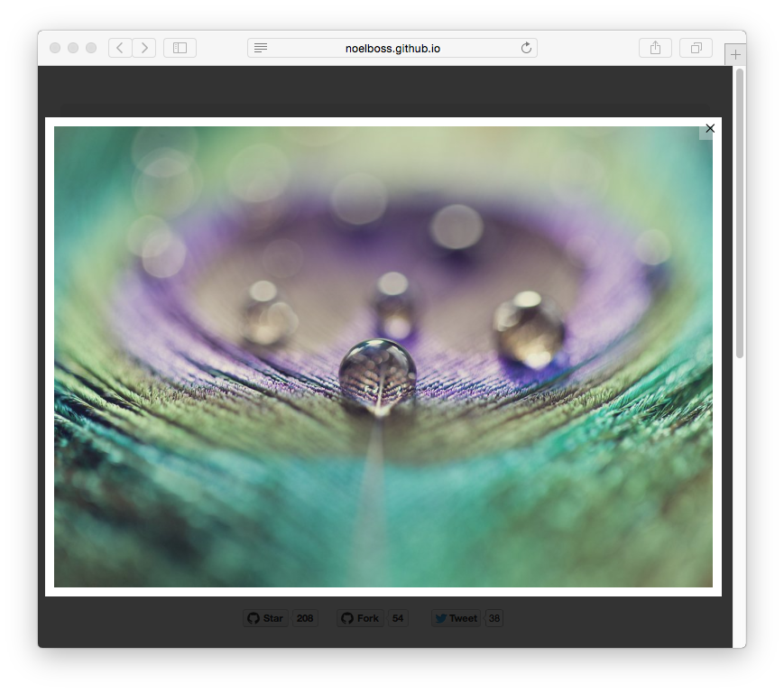Open the 208 stargazers count link
The height and width of the screenshot is (693, 784).
(x=305, y=618)
